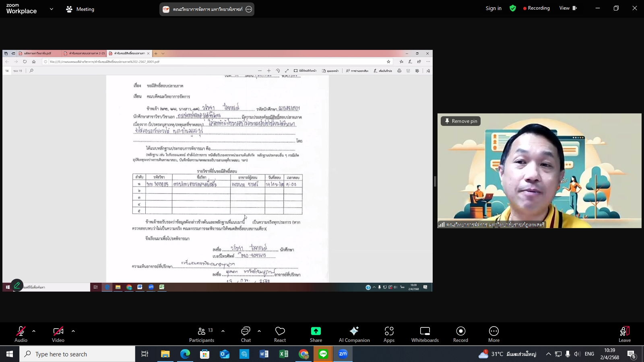
Task: Open React emoji reactions
Action: coord(280,334)
